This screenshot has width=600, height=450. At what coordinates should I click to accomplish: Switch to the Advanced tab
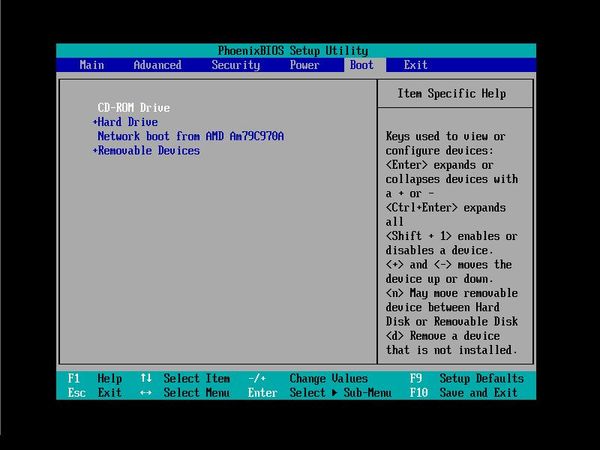coord(158,65)
